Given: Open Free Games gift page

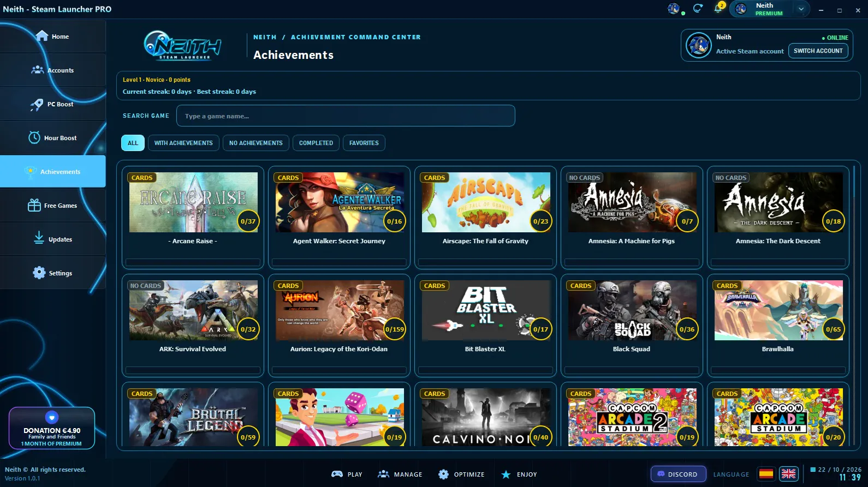Looking at the screenshot, I should 52,206.
